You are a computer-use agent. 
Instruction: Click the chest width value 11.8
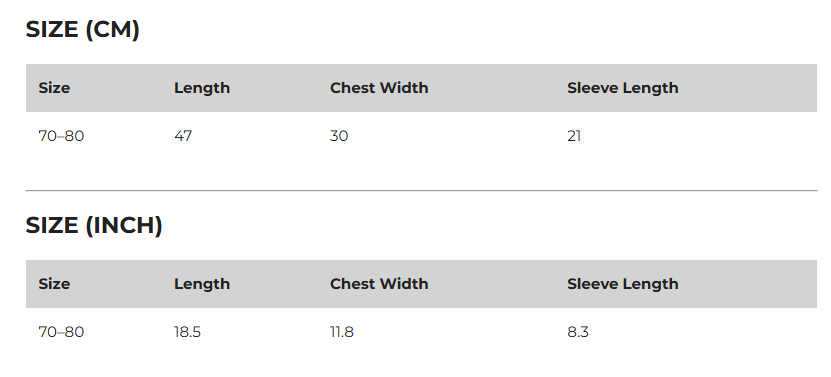pyautogui.click(x=342, y=332)
